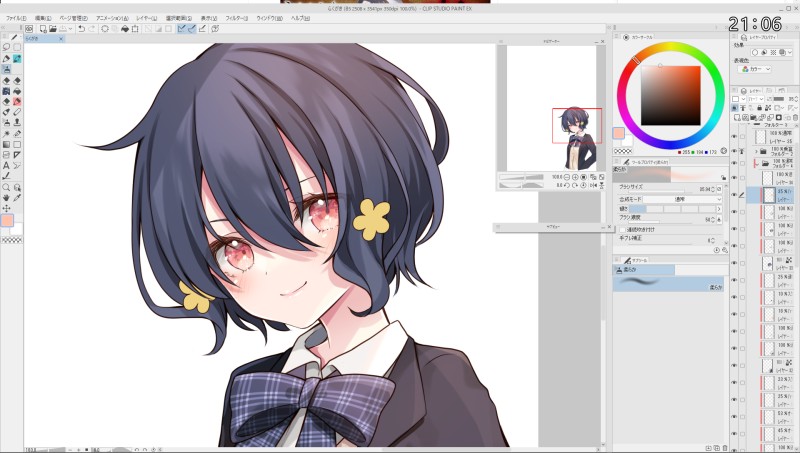Screen dimensions: 800x453
Task: Open the 編集 menu
Action: coord(43,18)
